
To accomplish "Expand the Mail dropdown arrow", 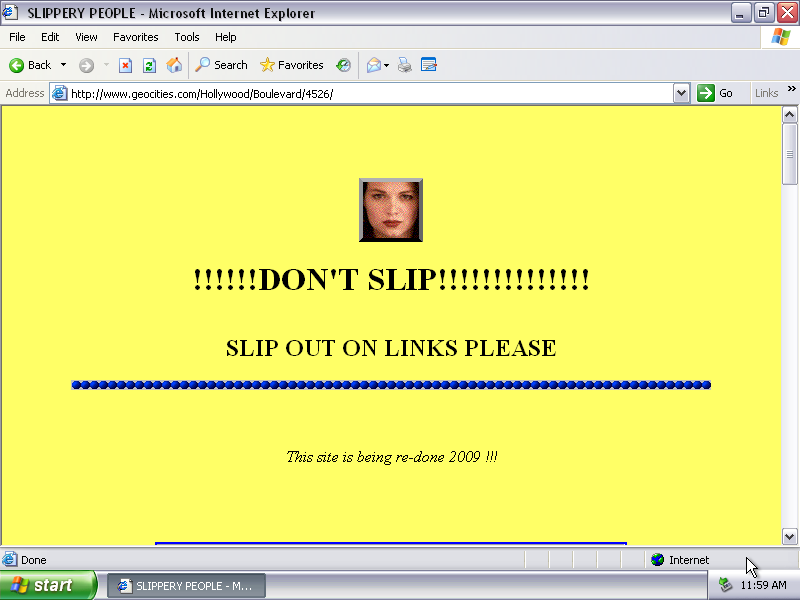I will (386, 65).
